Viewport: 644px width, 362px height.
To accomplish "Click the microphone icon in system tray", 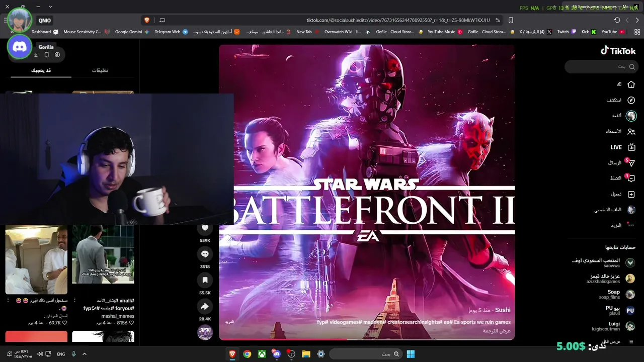I will pyautogui.click(x=73, y=354).
